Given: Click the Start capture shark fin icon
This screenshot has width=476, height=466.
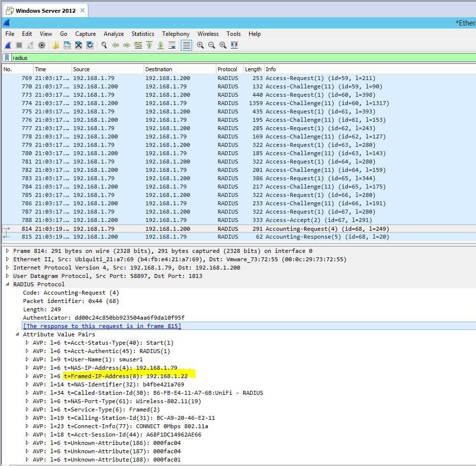Looking at the screenshot, I should tap(8, 45).
